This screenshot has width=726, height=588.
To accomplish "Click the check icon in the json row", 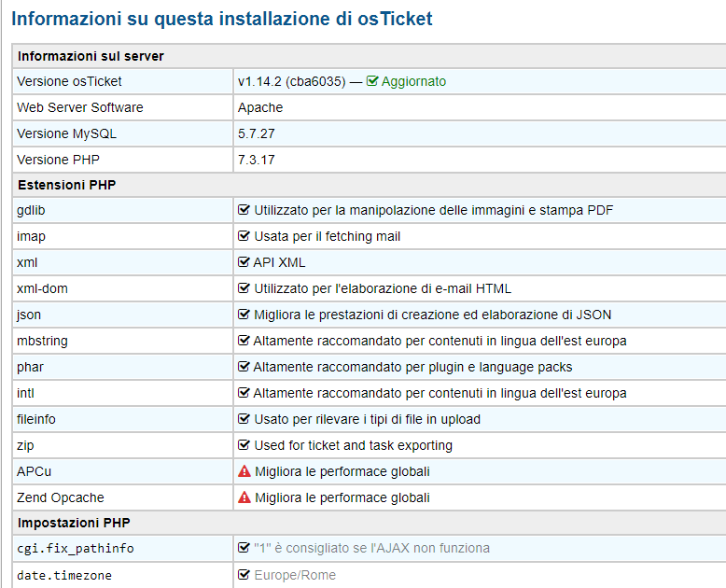I will point(244,315).
